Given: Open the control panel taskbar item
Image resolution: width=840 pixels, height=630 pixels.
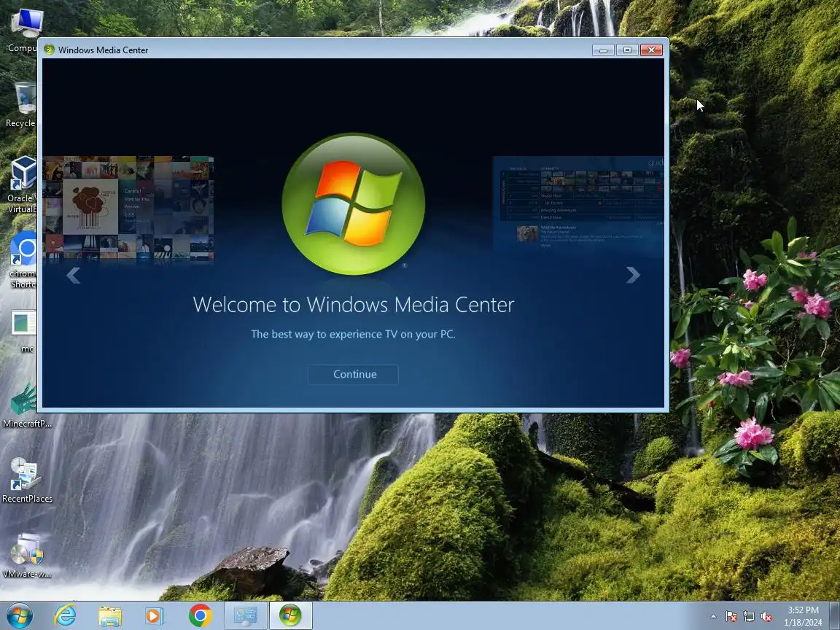Looking at the screenshot, I should click(245, 615).
